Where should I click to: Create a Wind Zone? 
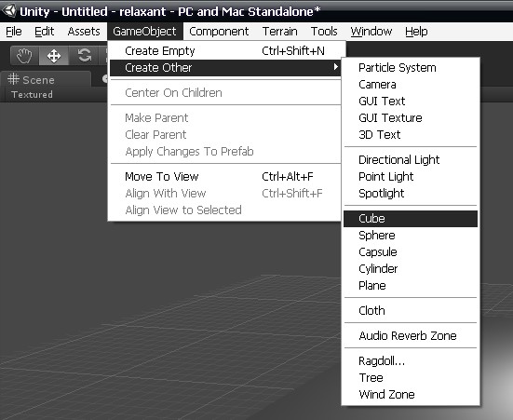[411, 395]
